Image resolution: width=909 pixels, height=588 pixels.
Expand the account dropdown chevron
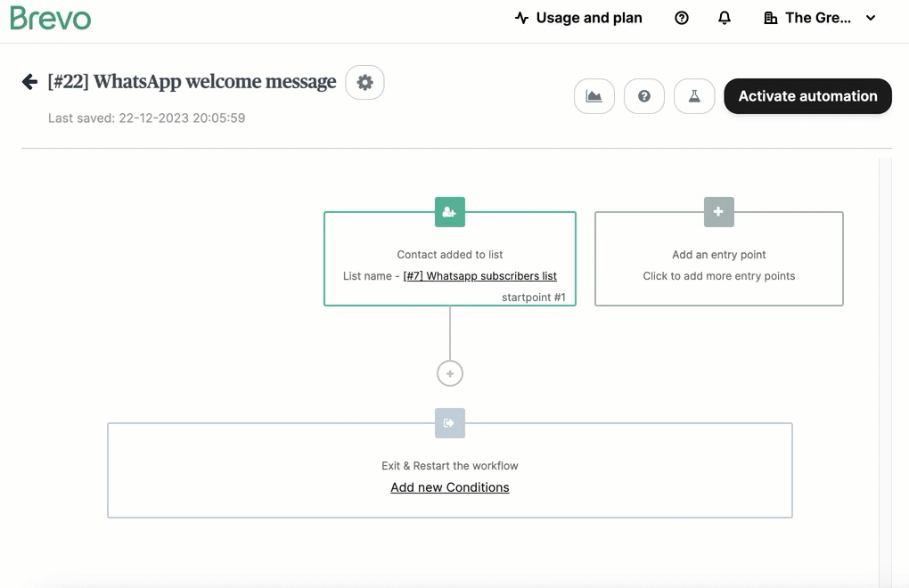(871, 18)
